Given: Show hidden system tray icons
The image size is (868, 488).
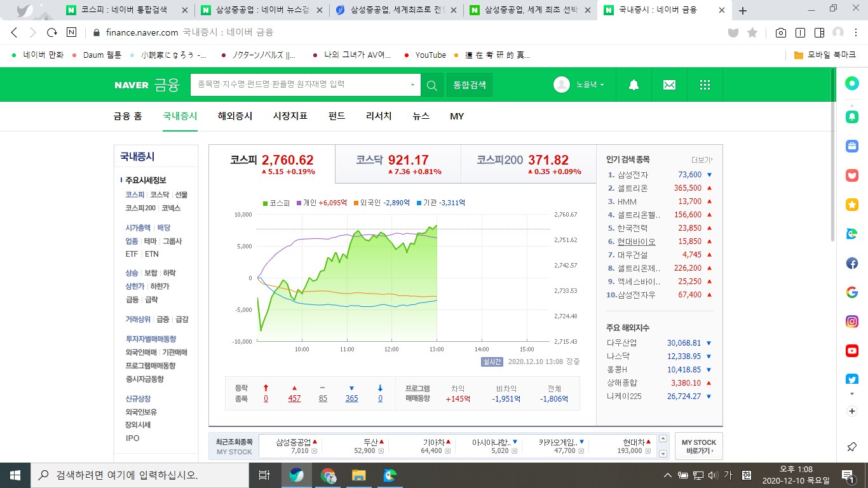Looking at the screenshot, I should pos(668,475).
